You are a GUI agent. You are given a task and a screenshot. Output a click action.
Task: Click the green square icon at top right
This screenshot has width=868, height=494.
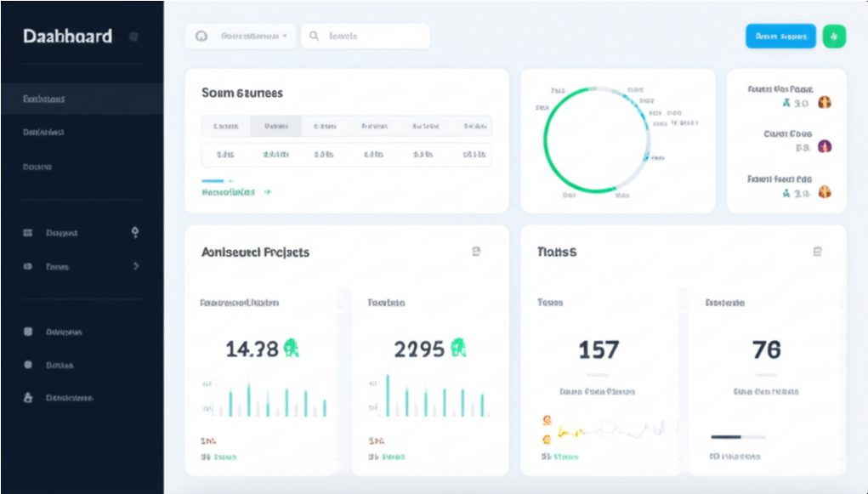pyautogui.click(x=834, y=36)
